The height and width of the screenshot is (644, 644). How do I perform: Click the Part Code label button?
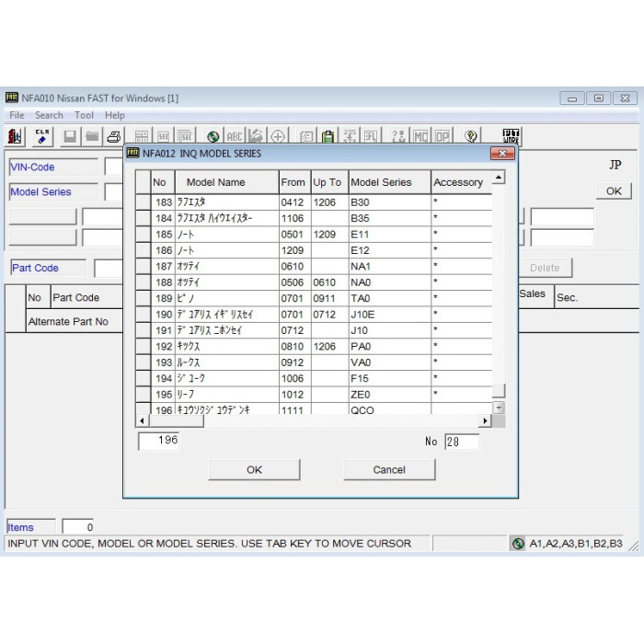pyautogui.click(x=49, y=268)
